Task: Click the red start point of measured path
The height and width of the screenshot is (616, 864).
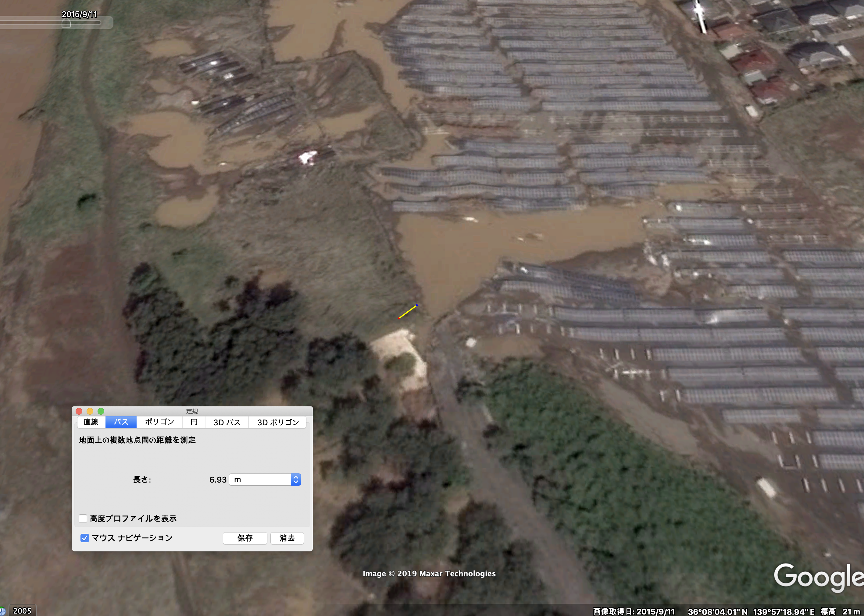Action: [398, 318]
